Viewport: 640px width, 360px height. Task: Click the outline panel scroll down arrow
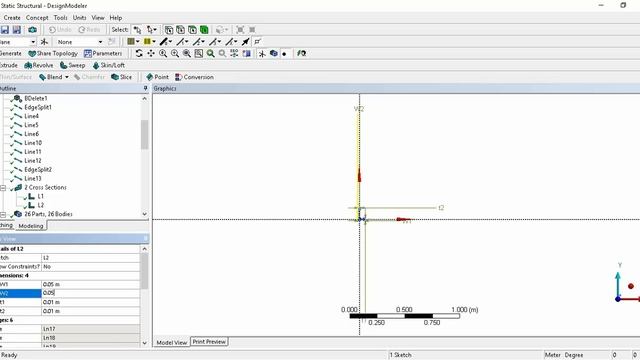tap(144, 214)
